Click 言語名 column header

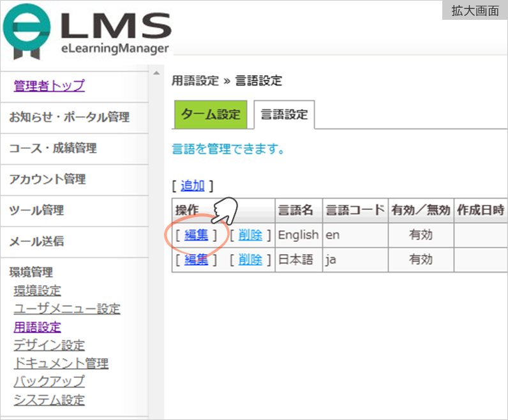coord(299,211)
